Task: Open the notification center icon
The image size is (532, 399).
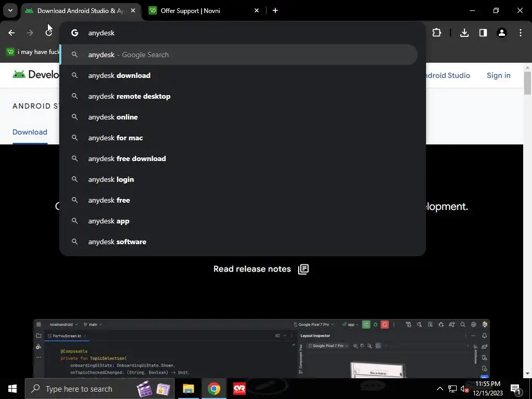Action: tap(515, 389)
